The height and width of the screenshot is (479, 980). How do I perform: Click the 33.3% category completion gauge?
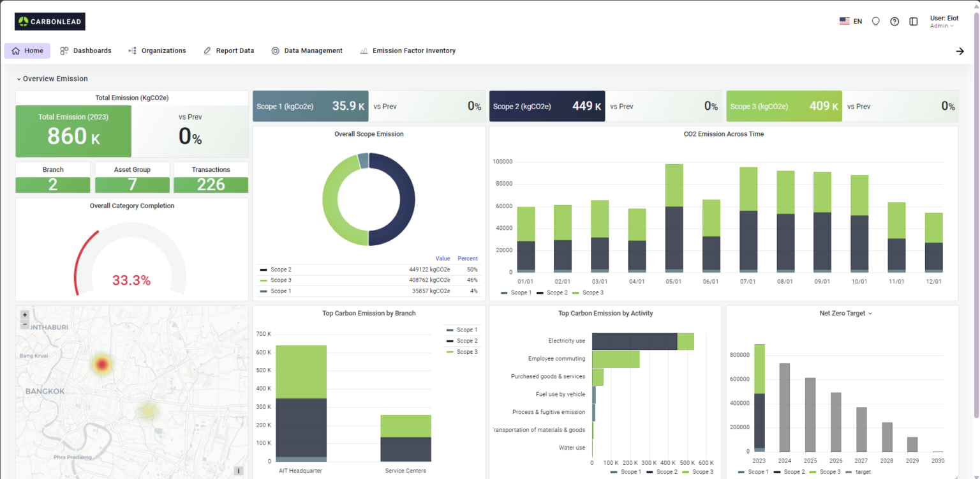pyautogui.click(x=132, y=280)
